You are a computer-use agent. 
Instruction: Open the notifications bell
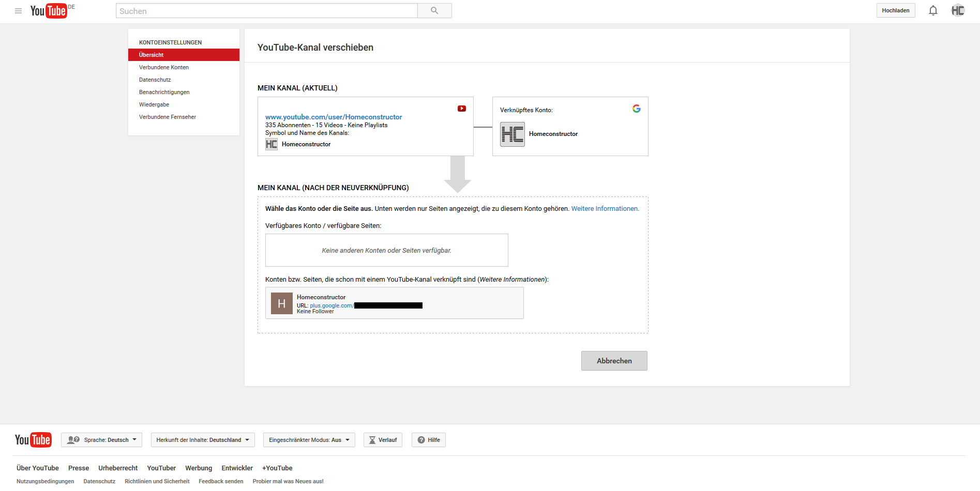[933, 10]
